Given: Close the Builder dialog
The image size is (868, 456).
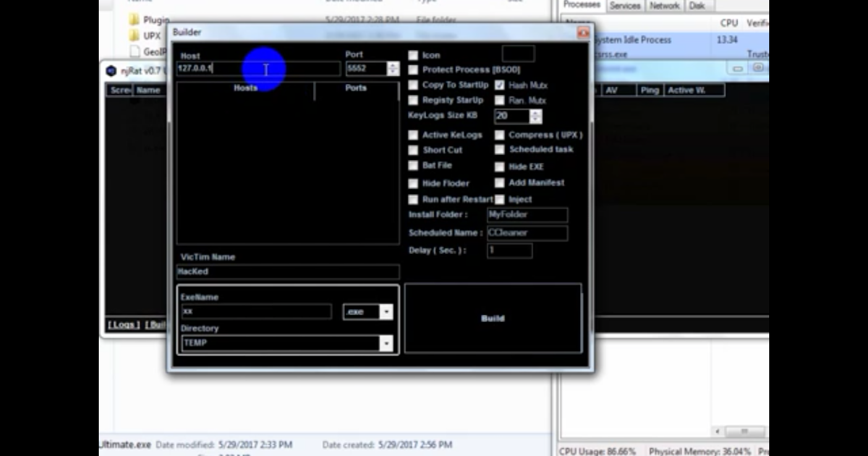Looking at the screenshot, I should (583, 33).
